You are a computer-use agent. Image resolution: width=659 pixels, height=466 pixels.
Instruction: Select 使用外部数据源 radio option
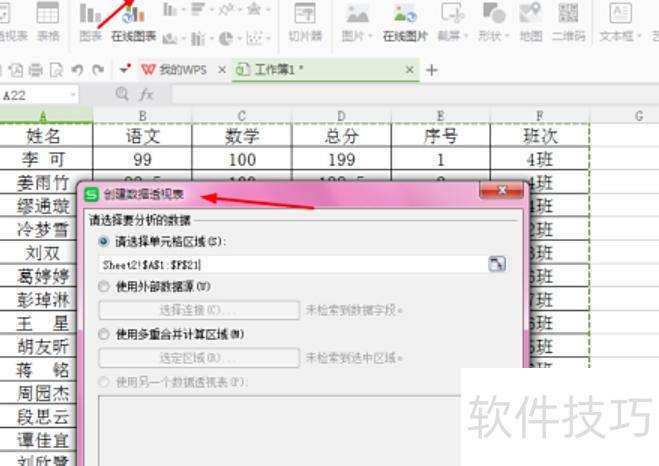point(103,287)
